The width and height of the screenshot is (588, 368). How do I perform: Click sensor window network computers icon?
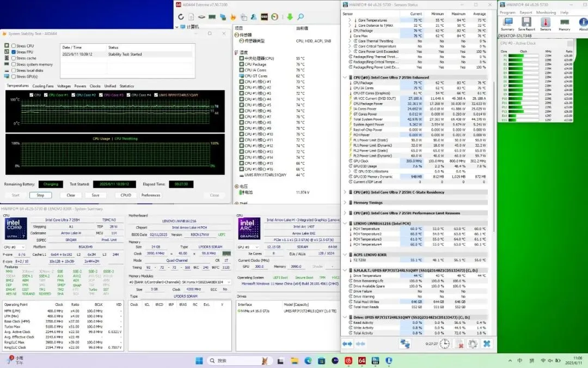(x=405, y=343)
